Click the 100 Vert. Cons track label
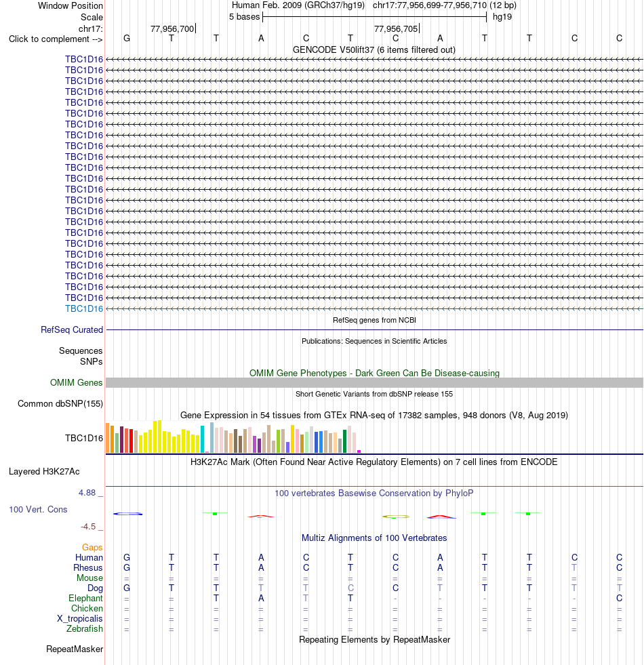This screenshot has width=644, height=665. click(38, 509)
